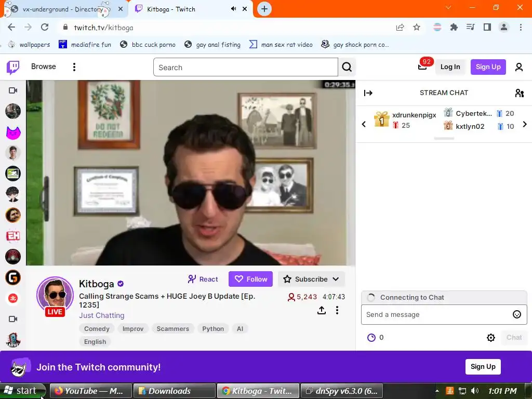Screen dimensions: 532x399
Task: Open the pink cat channel in sidebar
Action: point(13,132)
